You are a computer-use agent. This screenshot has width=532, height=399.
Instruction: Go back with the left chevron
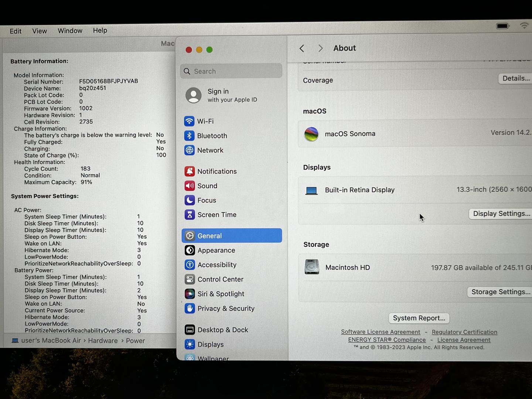[302, 48]
